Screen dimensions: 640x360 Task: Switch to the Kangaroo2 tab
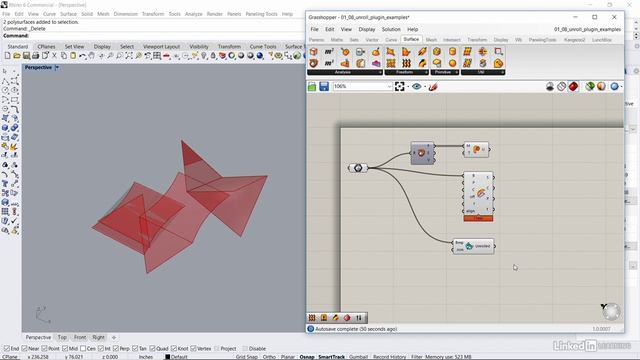pos(574,40)
